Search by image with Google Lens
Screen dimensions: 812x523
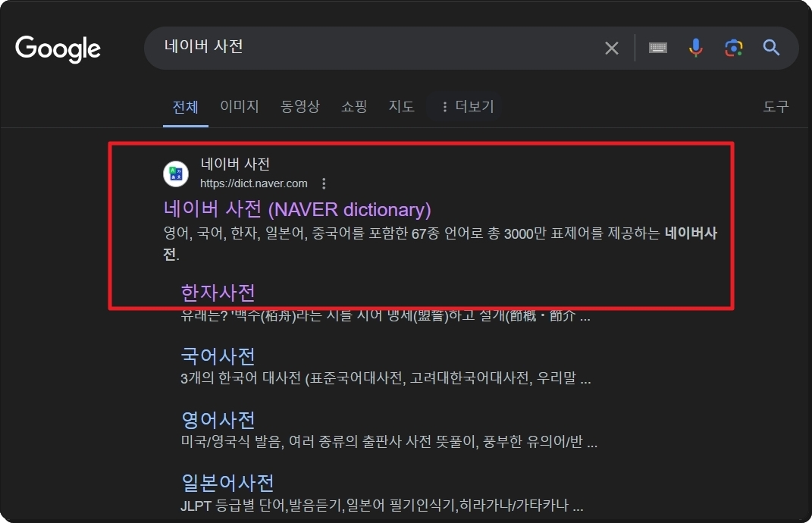pyautogui.click(x=733, y=49)
